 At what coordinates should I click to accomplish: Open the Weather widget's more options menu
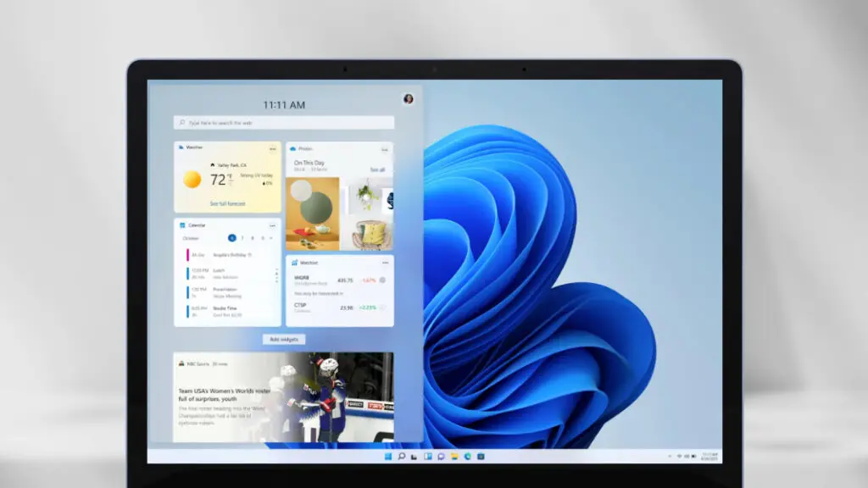[272, 147]
